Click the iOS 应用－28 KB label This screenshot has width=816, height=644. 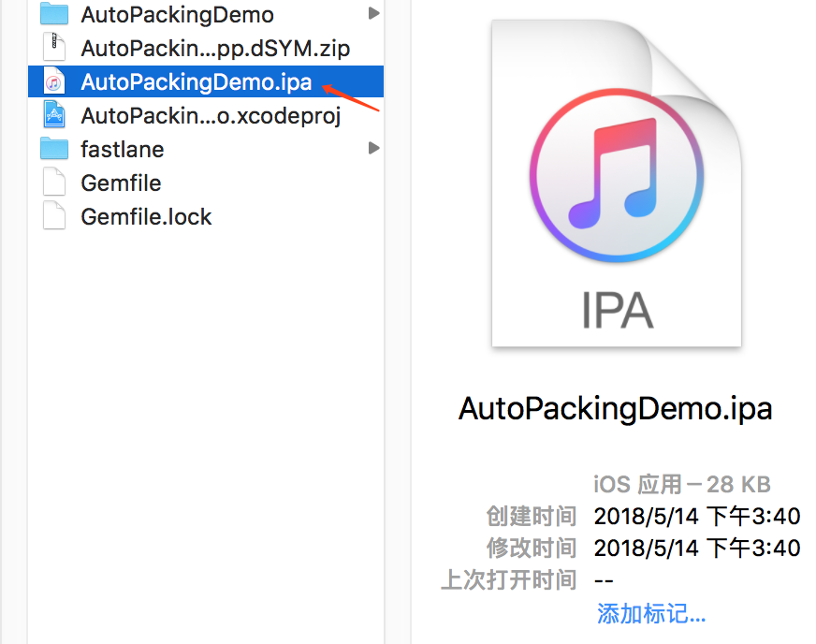680,484
